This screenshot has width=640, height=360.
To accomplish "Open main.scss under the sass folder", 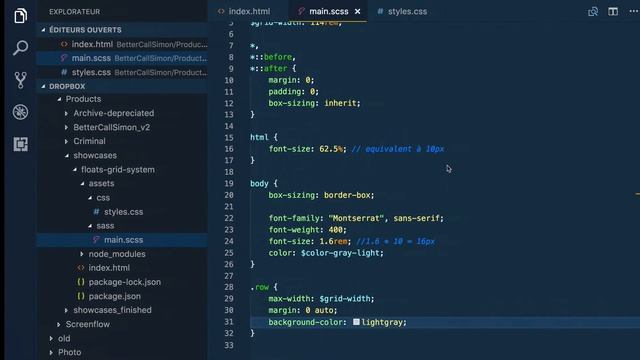I will tap(123, 240).
